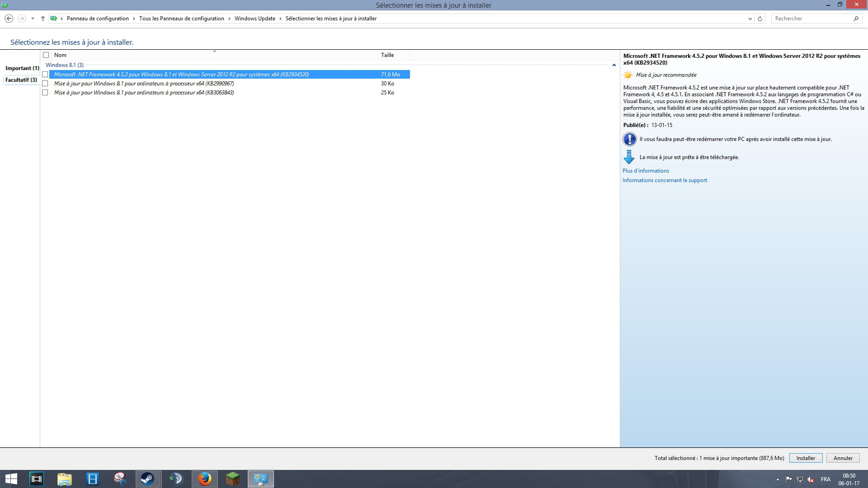868x488 pixels.
Task: Open Minecraft from the taskbar
Action: 232,479
